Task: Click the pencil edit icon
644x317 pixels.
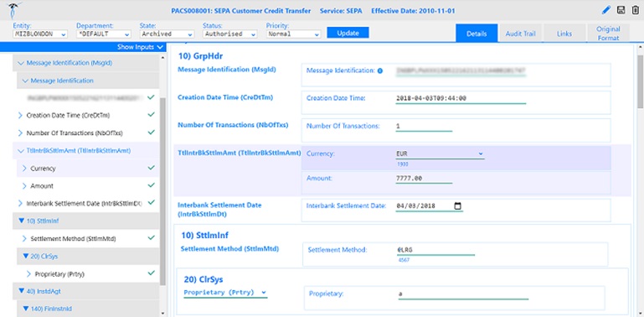Action: tap(606, 10)
